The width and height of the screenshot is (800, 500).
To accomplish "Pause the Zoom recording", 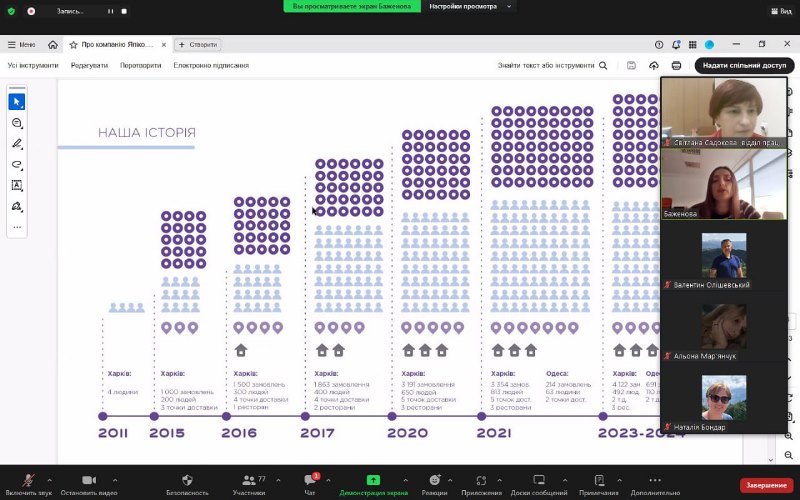I will (x=110, y=11).
